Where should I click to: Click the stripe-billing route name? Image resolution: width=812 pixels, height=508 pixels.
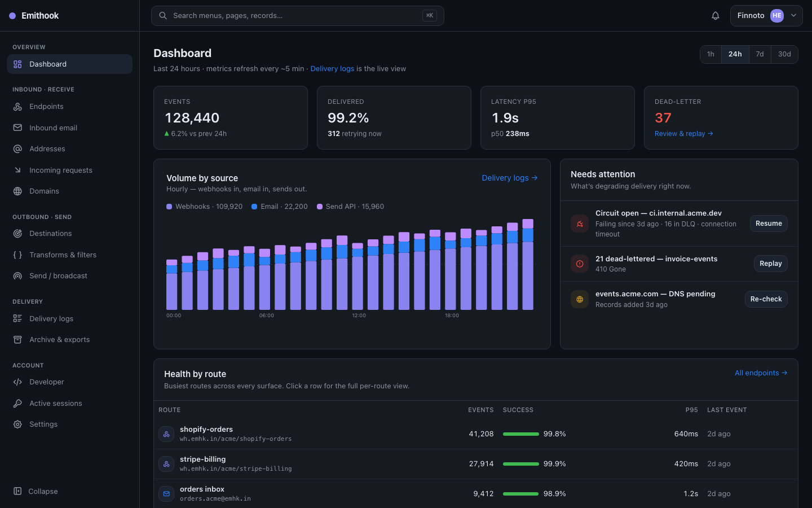coord(203,459)
